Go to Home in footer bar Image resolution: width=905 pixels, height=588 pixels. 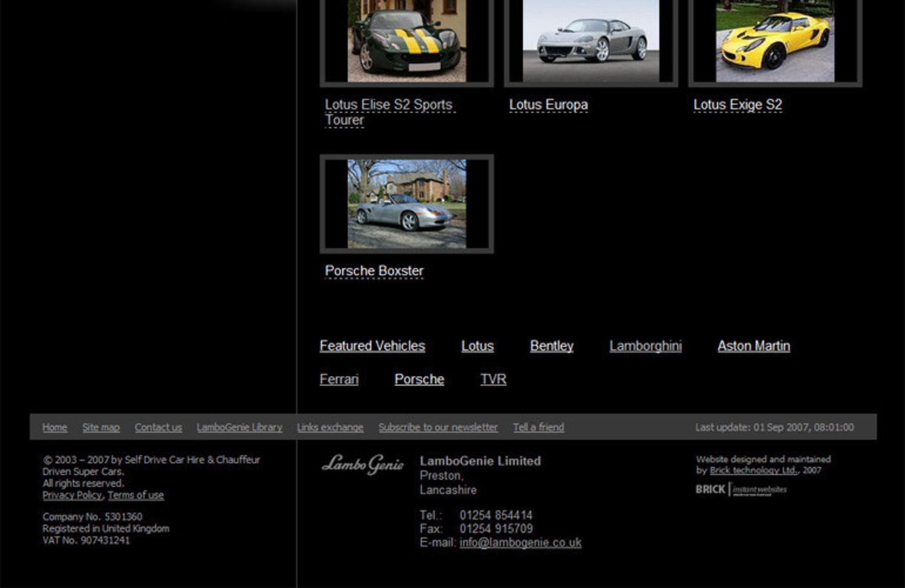point(55,427)
